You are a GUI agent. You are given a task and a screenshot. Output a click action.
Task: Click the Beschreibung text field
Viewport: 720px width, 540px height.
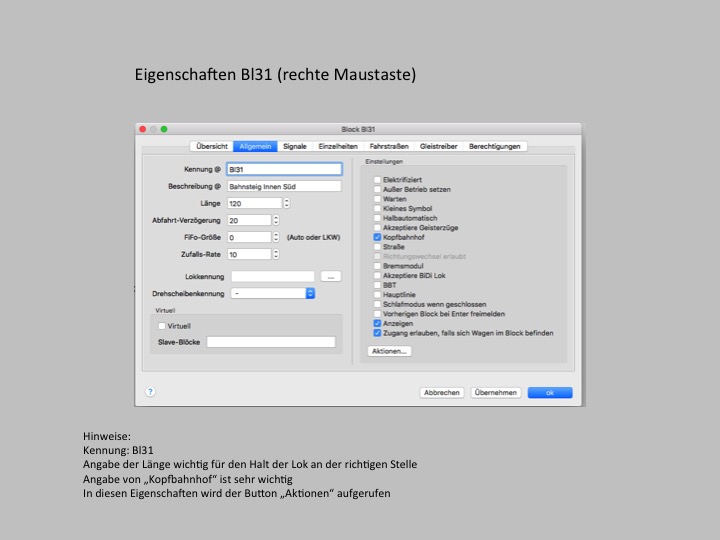[x=284, y=186]
